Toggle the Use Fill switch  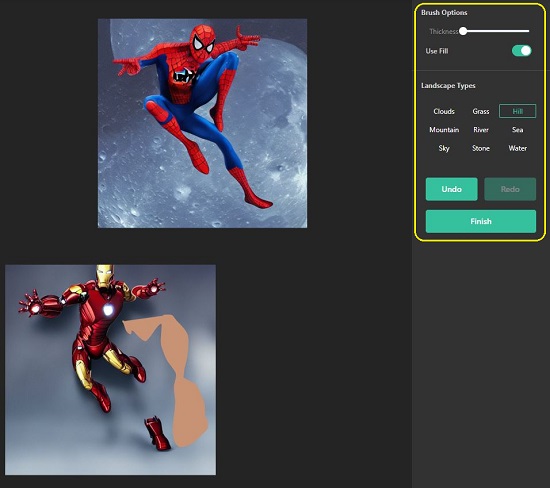521,51
